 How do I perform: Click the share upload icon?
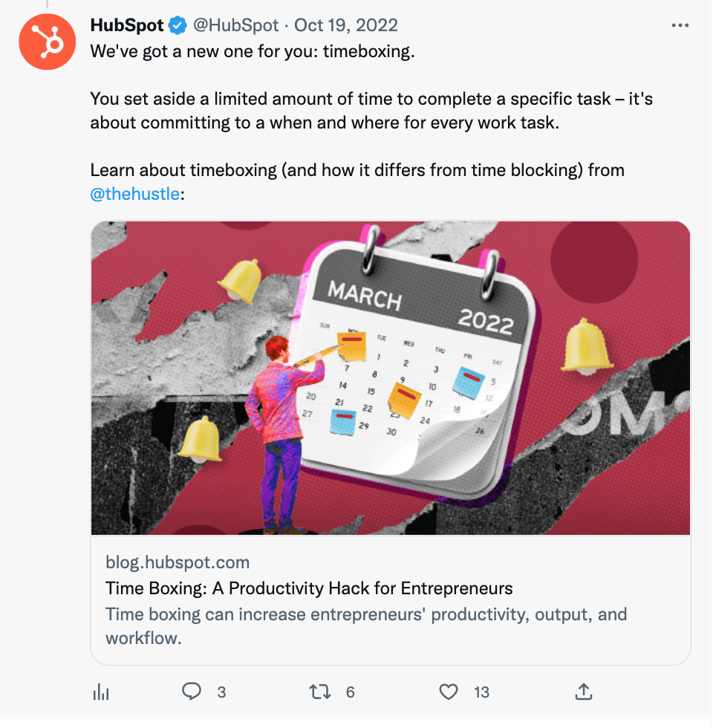584,692
